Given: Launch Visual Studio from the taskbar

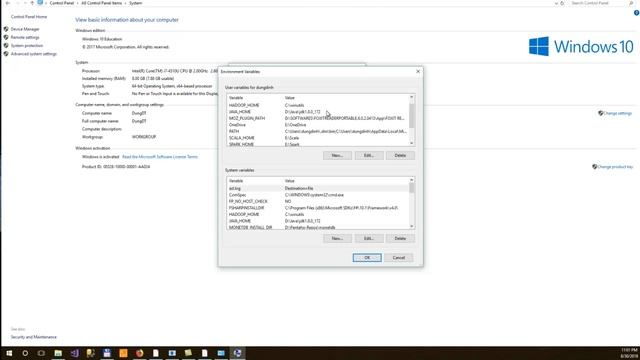Looking at the screenshot, I should (x=74, y=353).
